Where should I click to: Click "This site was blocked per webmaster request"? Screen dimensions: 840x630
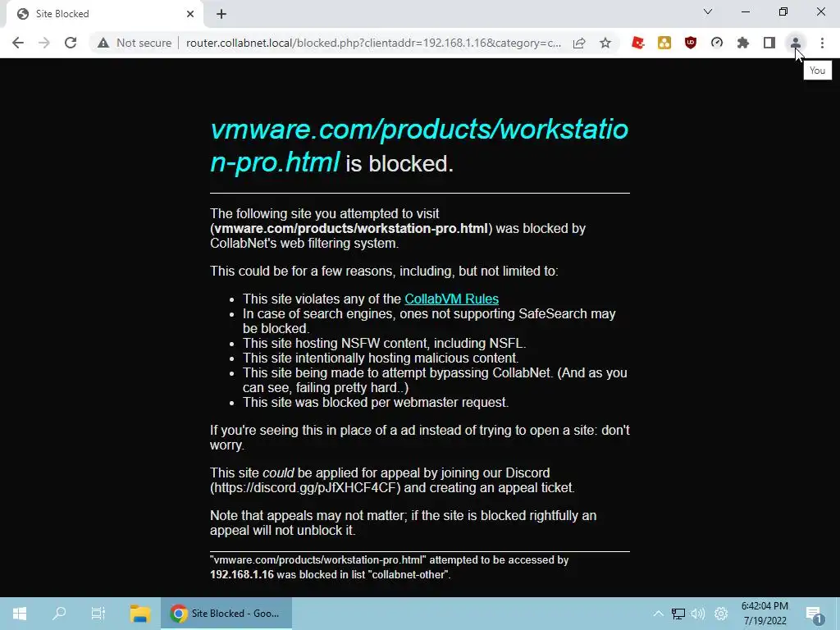point(376,402)
